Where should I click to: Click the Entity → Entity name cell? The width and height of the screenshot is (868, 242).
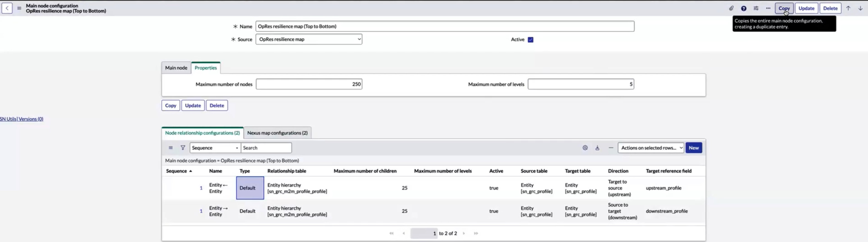click(218, 211)
